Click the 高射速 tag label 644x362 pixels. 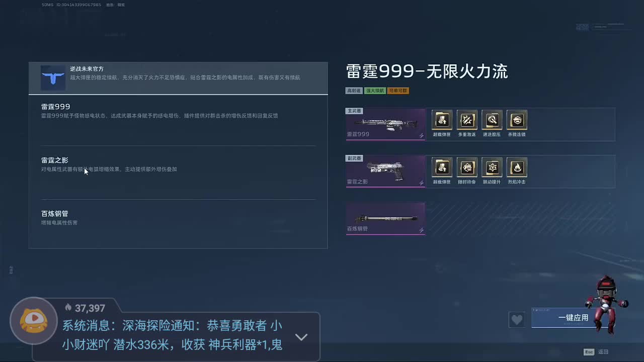point(354,91)
